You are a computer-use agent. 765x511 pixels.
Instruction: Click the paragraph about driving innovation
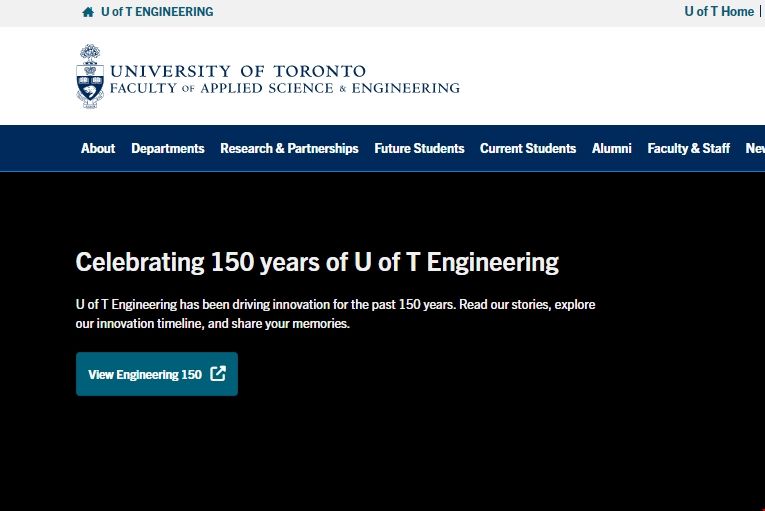point(335,313)
